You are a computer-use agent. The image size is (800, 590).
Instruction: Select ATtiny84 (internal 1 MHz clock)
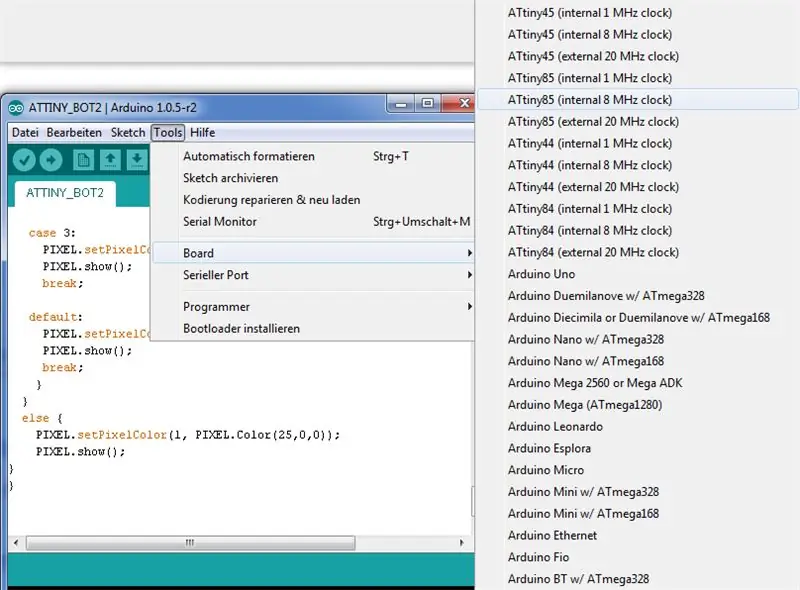click(x=638, y=209)
